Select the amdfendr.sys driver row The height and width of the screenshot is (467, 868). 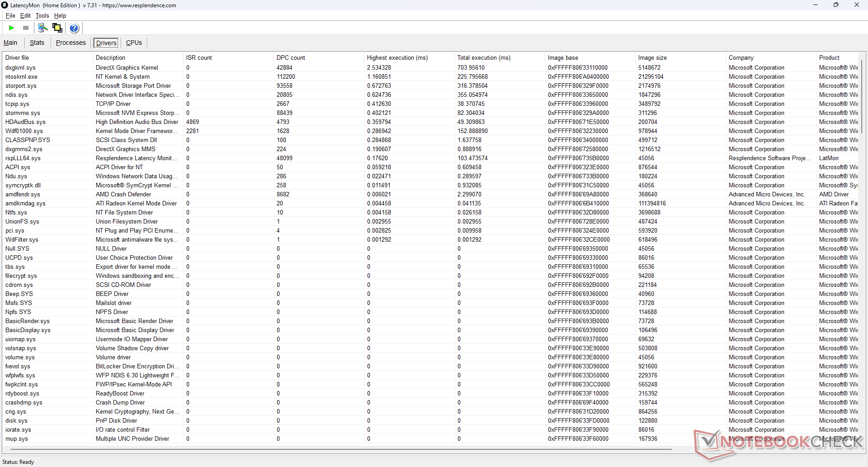(430, 194)
